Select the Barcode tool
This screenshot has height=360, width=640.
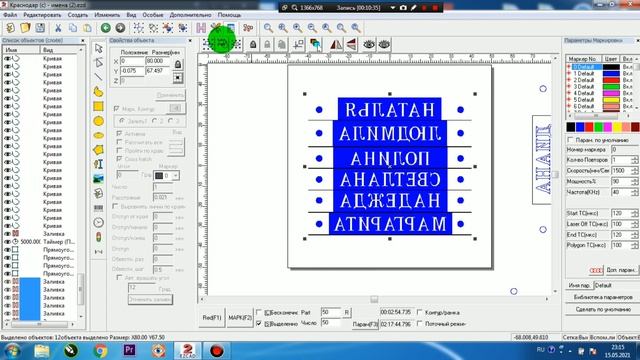pos(98,208)
